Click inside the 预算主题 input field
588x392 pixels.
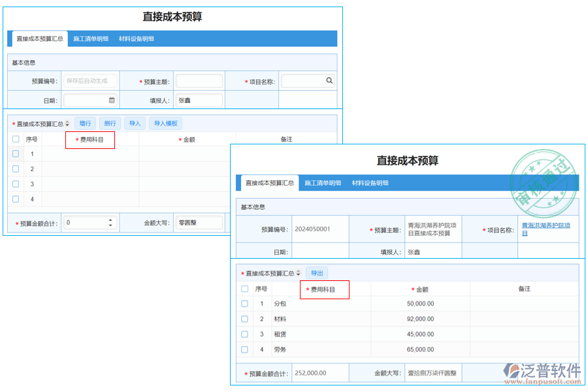click(x=199, y=80)
